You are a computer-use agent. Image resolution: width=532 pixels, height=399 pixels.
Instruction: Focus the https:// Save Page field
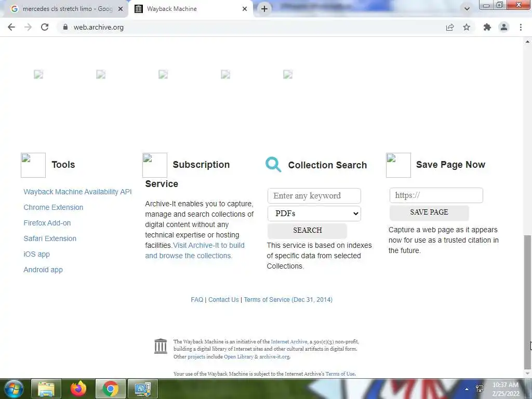pyautogui.click(x=436, y=195)
